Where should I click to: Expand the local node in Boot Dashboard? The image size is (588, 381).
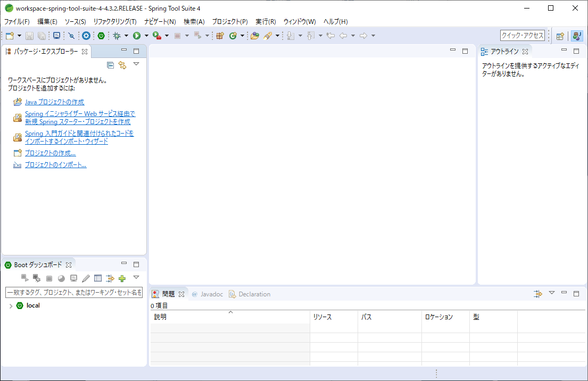[x=11, y=306]
